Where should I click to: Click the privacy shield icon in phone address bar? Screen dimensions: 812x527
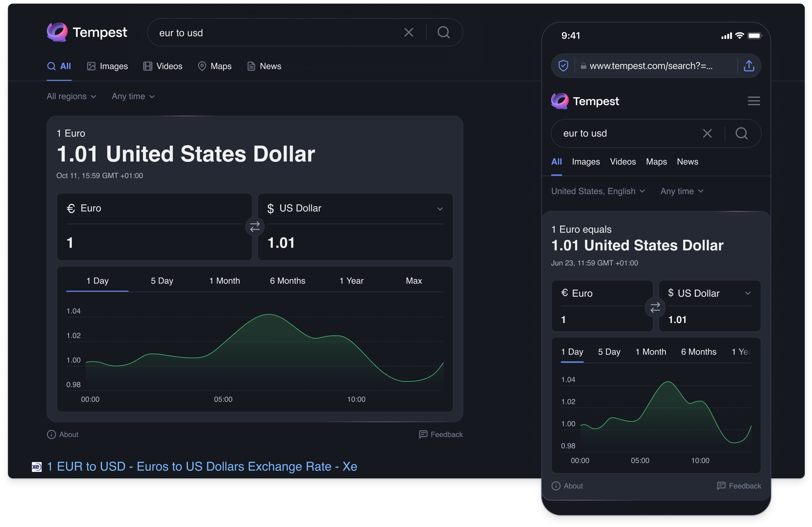pos(563,66)
